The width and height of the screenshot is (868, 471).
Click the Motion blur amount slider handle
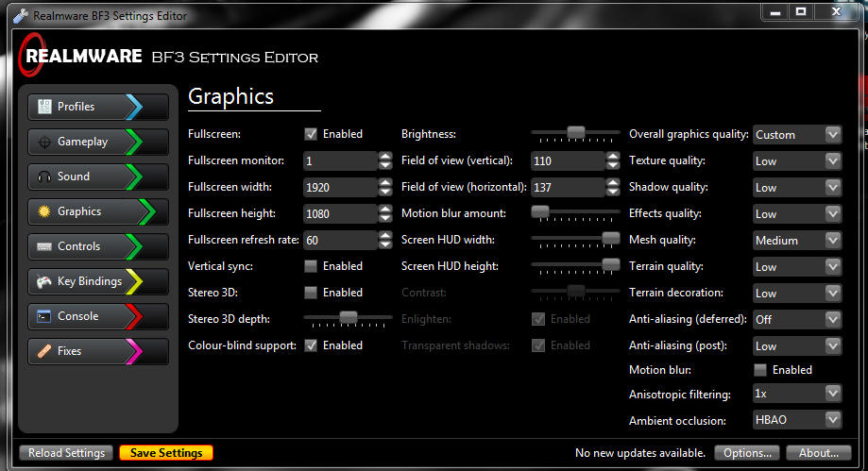tap(539, 211)
